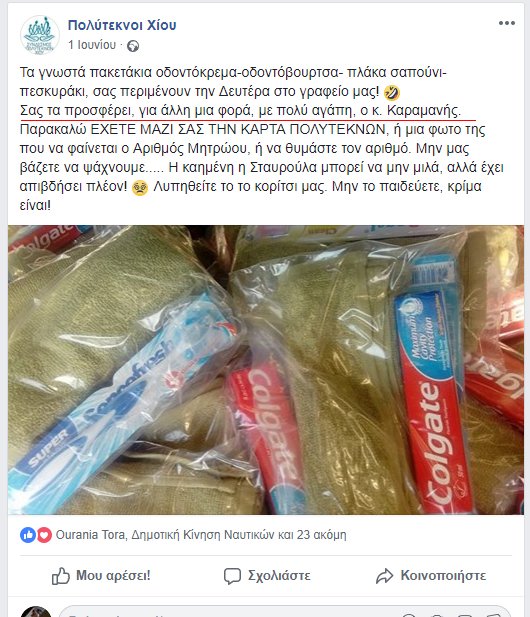Click the comment input field at bottom
The width and height of the screenshot is (530, 617).
285,611
